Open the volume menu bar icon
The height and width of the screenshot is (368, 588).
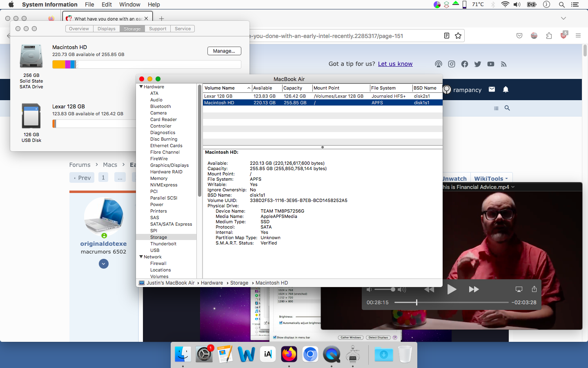click(517, 4)
